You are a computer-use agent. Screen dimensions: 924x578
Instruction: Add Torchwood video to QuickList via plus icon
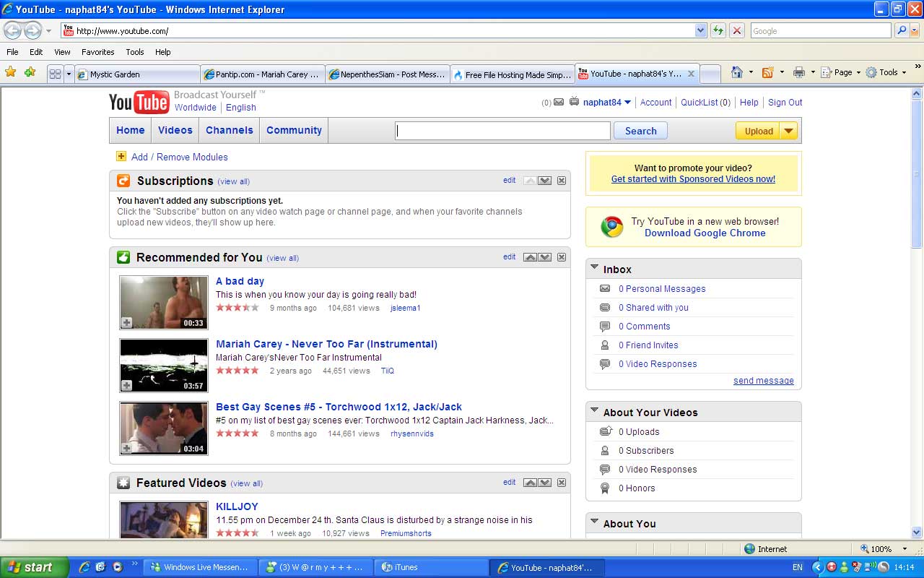[x=126, y=449]
